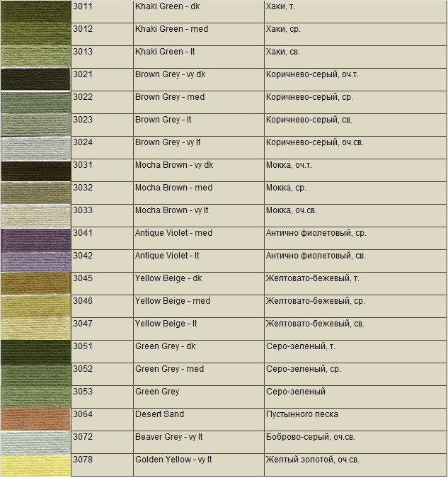448x478 pixels.
Task: Select the 'Mocha Brown - med' text
Action: point(173,188)
